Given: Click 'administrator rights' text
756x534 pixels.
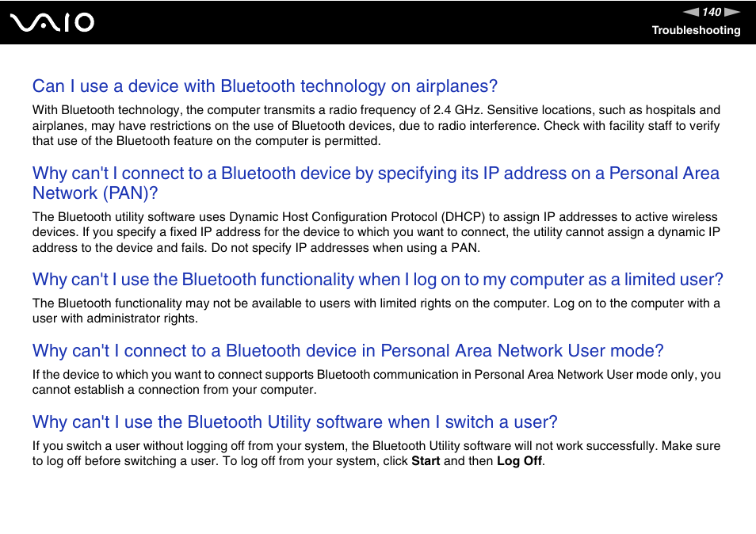Looking at the screenshot, I should point(141,318).
